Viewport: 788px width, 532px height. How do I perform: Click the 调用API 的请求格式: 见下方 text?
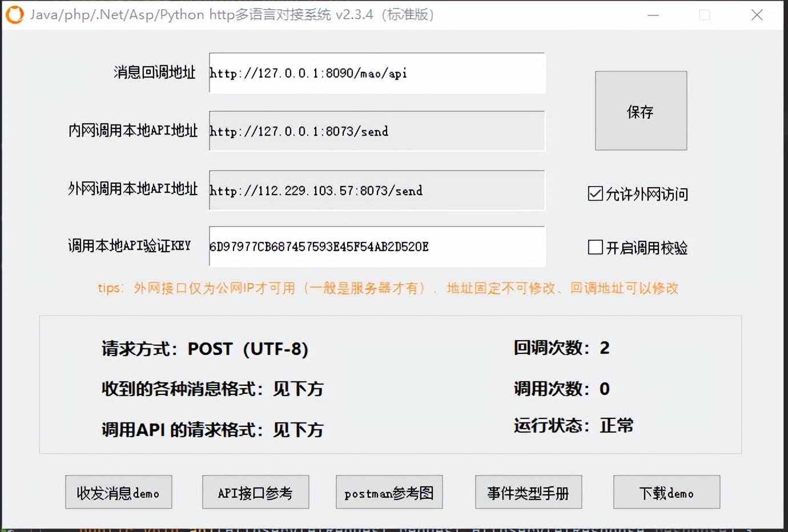pyautogui.click(x=212, y=430)
